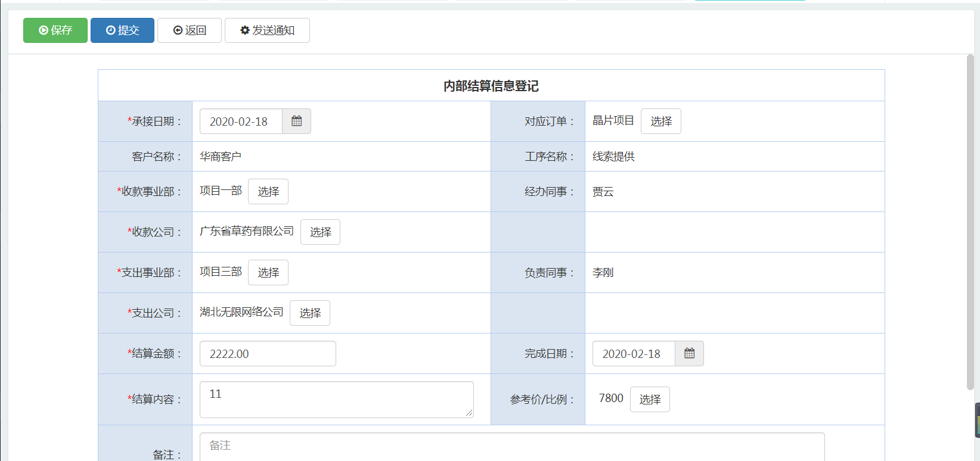Click the 备注 remarks text box
The image size is (980, 461).
(511, 447)
